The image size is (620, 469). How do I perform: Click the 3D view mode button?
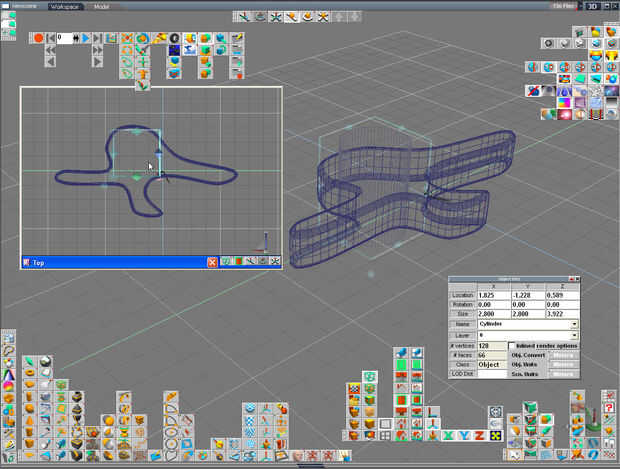coord(594,6)
